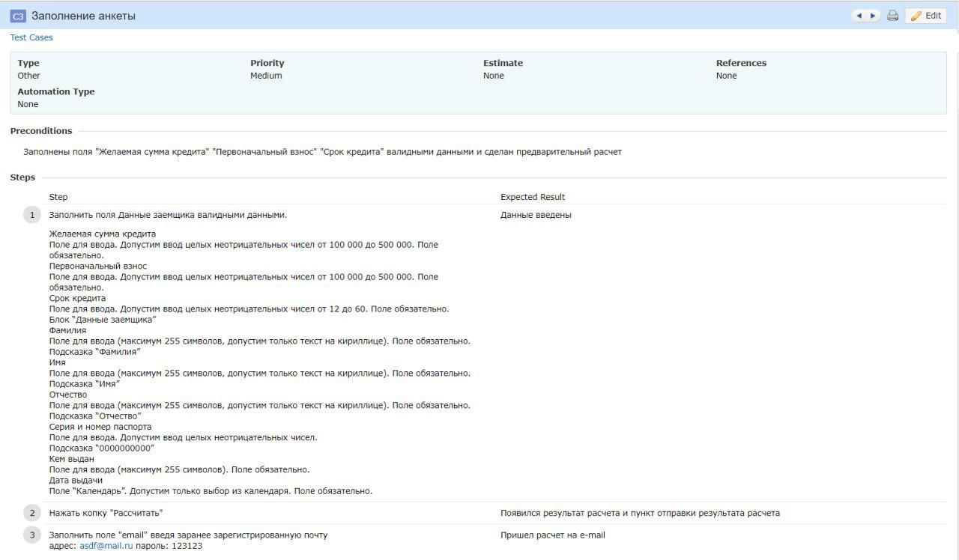Click the line "Кем выдан"
The image size is (959, 560).
pyautogui.click(x=72, y=459)
